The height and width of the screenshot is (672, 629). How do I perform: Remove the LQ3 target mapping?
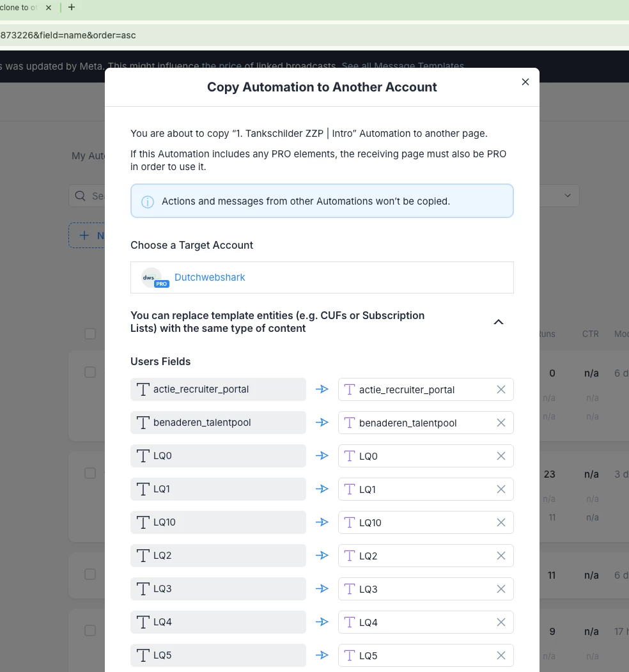tap(501, 589)
